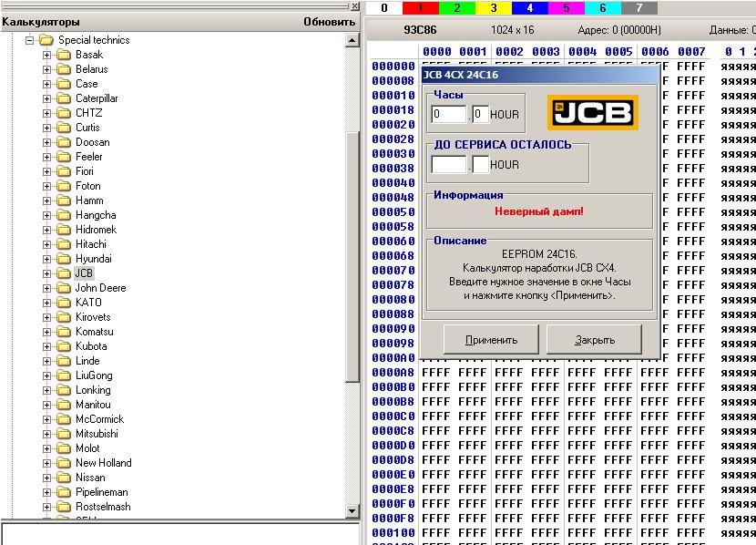Screen dimensions: 756x545
Task: Switch to yellow buffer tab 3
Action: click(x=494, y=7)
